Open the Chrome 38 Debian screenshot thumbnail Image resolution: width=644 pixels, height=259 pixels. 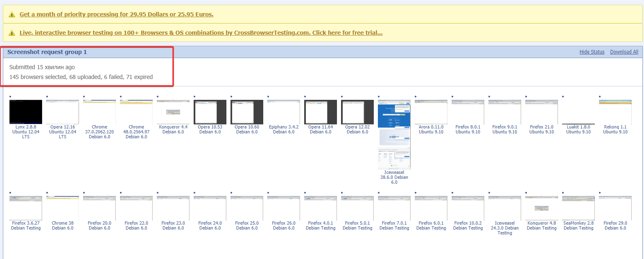pyautogui.click(x=63, y=208)
